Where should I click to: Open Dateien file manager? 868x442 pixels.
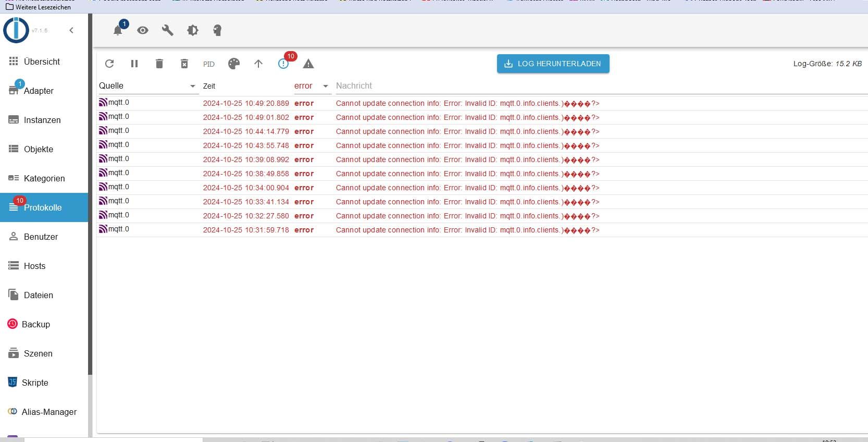pos(44,295)
